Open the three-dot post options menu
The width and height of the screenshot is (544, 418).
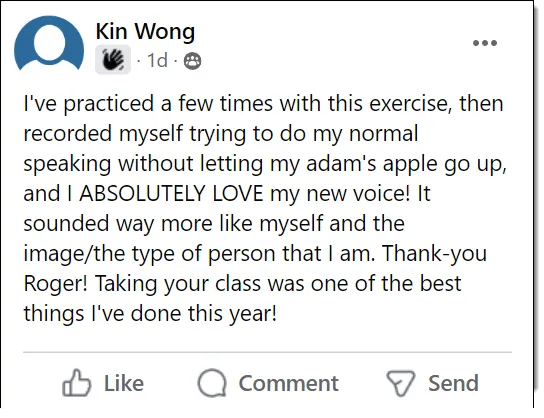[485, 43]
